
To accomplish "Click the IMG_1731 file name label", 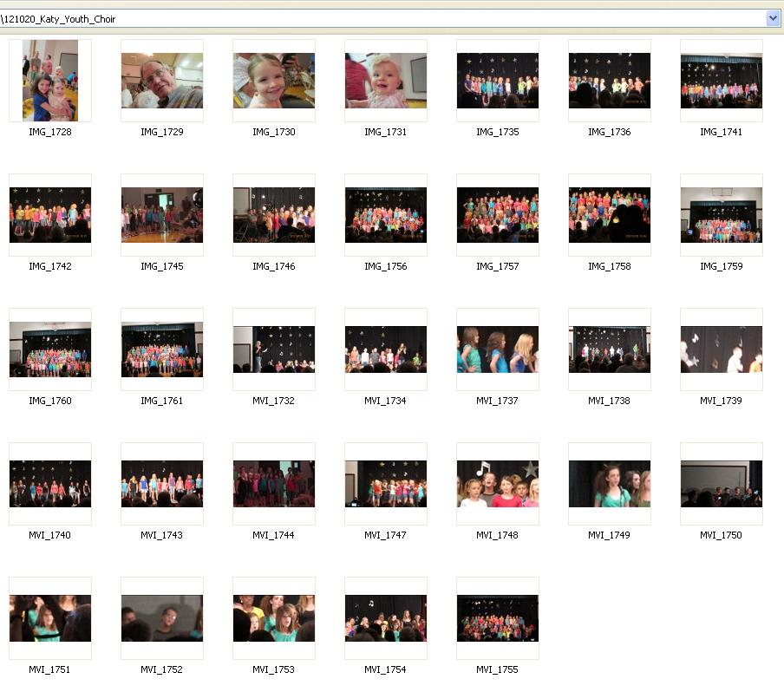I will click(386, 132).
